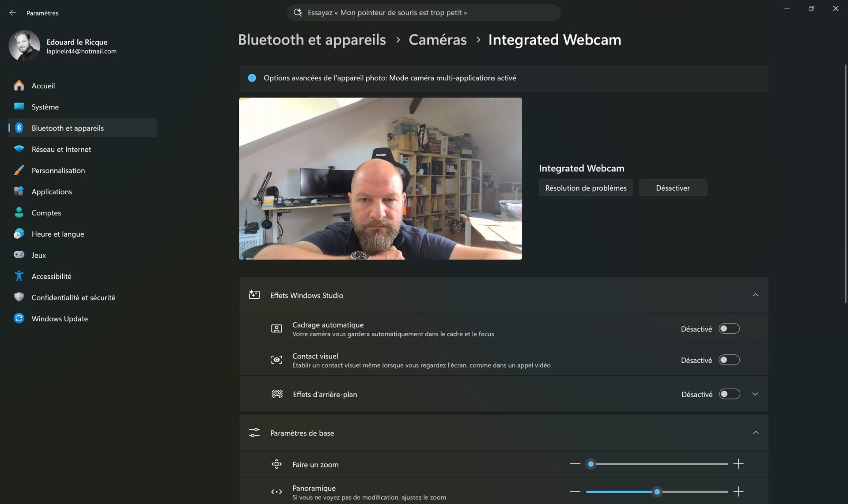The height and width of the screenshot is (504, 848).
Task: Click the Accueil home icon
Action: [x=19, y=86]
